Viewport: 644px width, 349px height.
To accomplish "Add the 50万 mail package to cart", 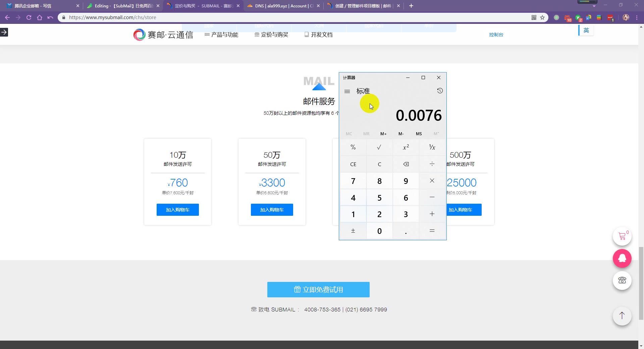I will pos(272,210).
